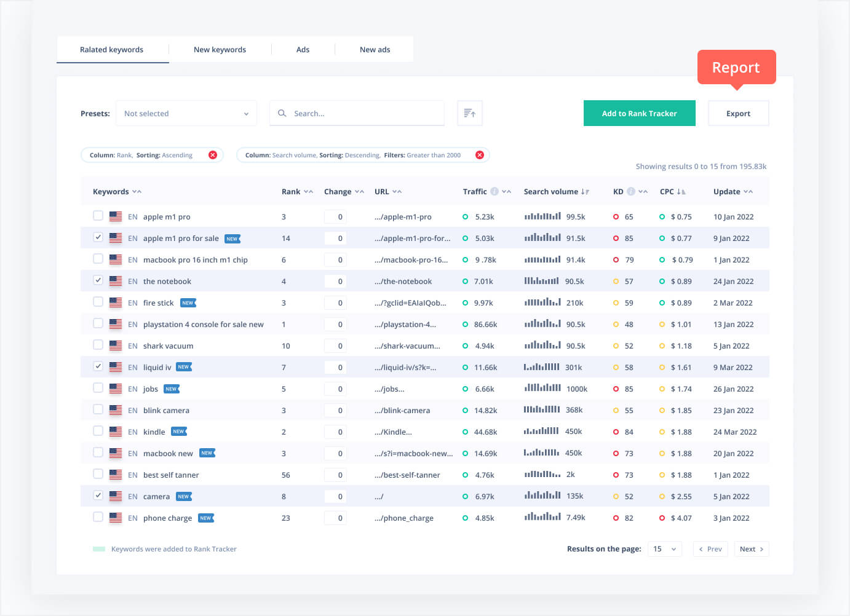Click Change value box for apple m1 pro

[335, 217]
